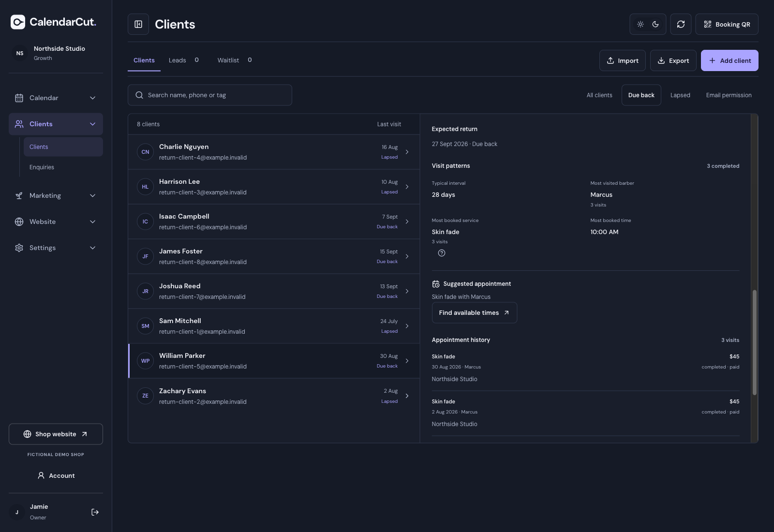Expand the Calendar menu chevron
This screenshot has width=774, height=532.
tap(92, 98)
